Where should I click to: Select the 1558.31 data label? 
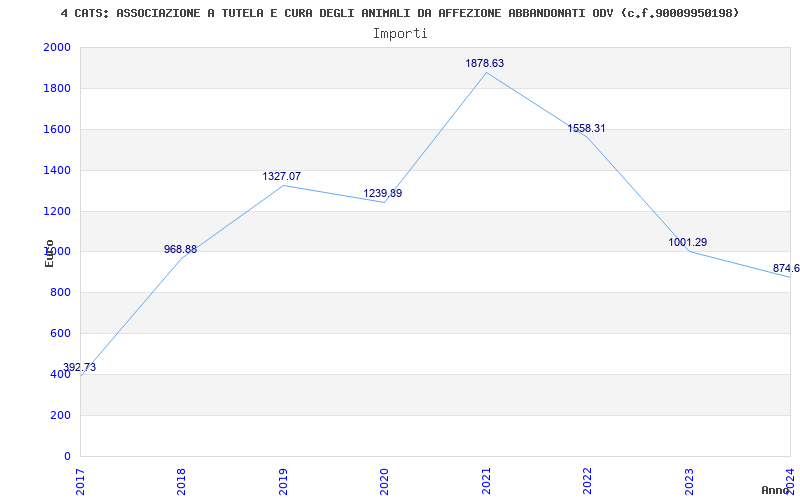click(586, 129)
